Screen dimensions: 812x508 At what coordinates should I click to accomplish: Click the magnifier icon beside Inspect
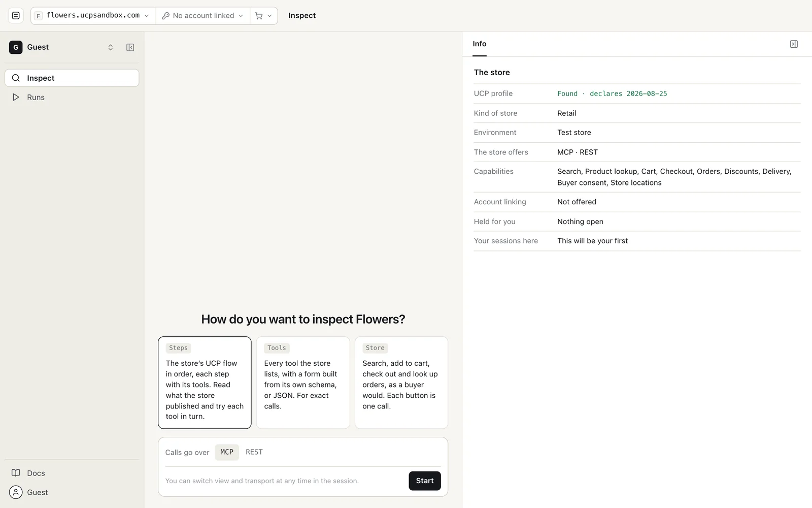pyautogui.click(x=16, y=78)
